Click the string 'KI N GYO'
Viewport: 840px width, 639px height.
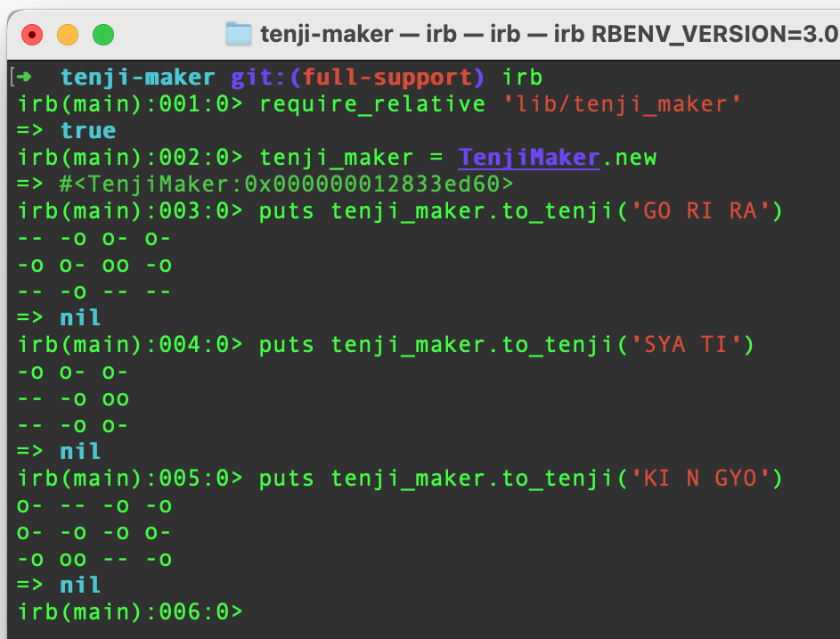[700, 479]
